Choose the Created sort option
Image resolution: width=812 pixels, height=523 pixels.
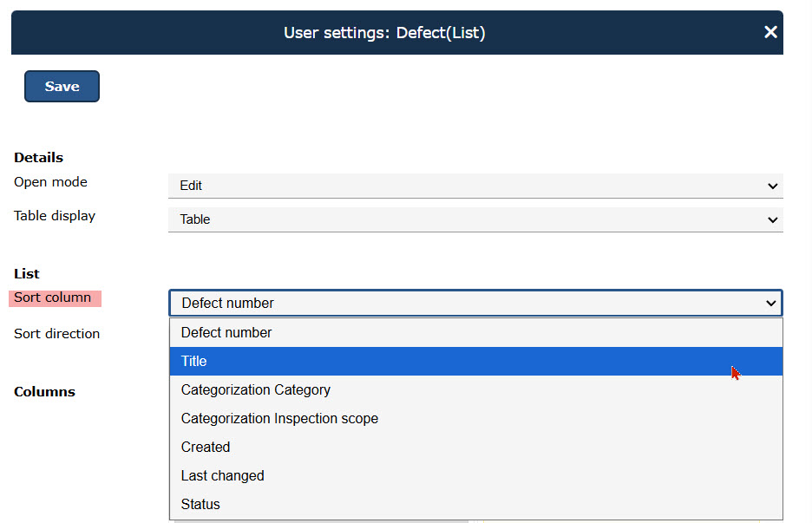tap(206, 447)
